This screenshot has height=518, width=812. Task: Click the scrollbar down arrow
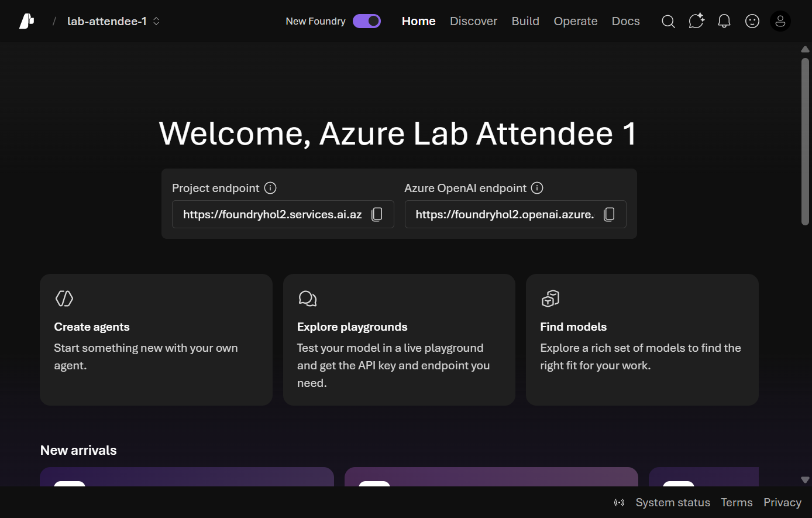pos(805,480)
